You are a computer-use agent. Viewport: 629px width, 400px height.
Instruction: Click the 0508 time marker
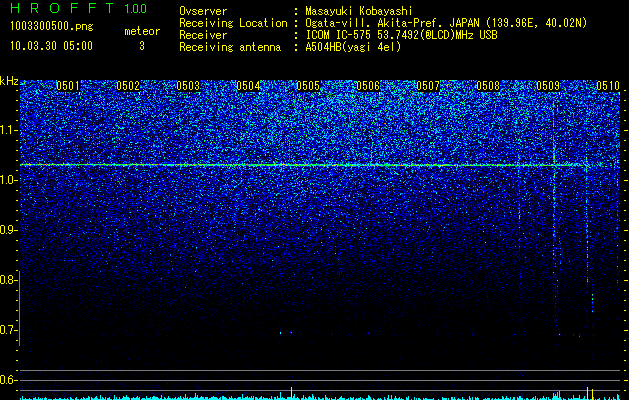488,86
